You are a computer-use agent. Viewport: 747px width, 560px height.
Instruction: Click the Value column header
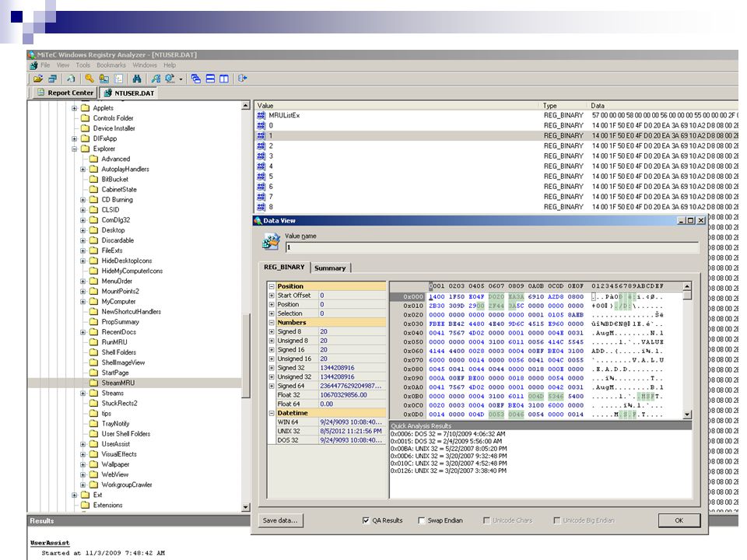click(x=398, y=106)
